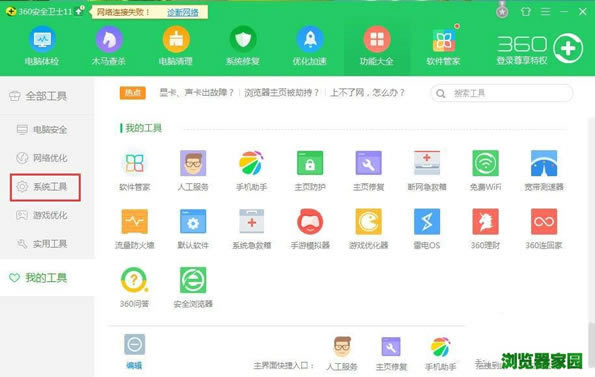Launch 人工服务 tool in my tools grid
Image resolution: width=595 pixels, height=377 pixels.
point(193,170)
